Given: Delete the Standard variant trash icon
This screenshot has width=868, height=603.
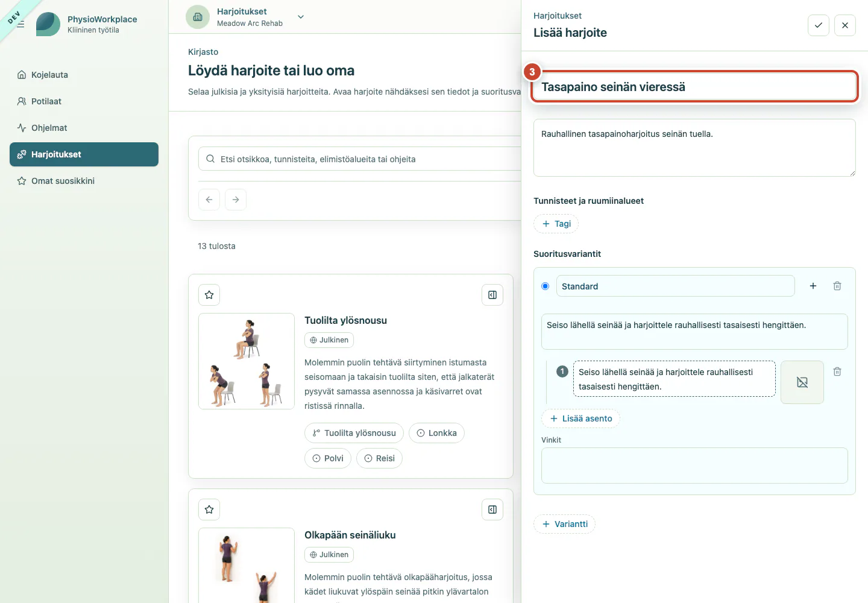Looking at the screenshot, I should (x=837, y=286).
